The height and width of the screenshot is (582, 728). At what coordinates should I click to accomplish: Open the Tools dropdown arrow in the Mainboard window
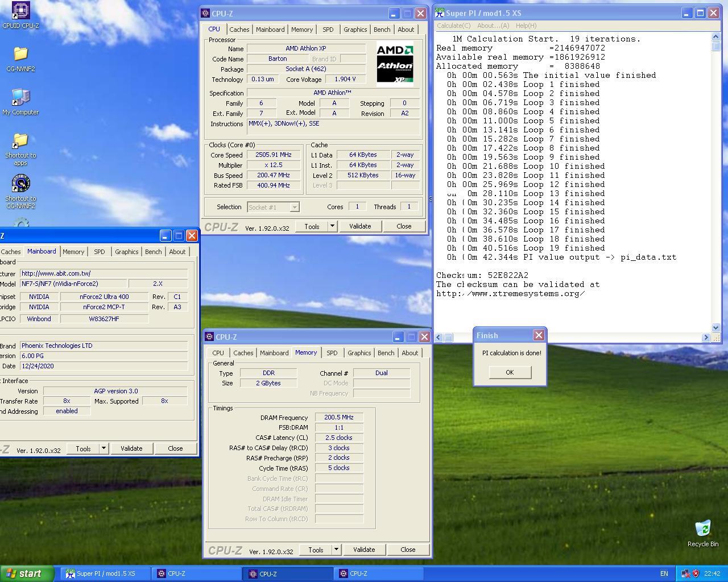tap(104, 448)
